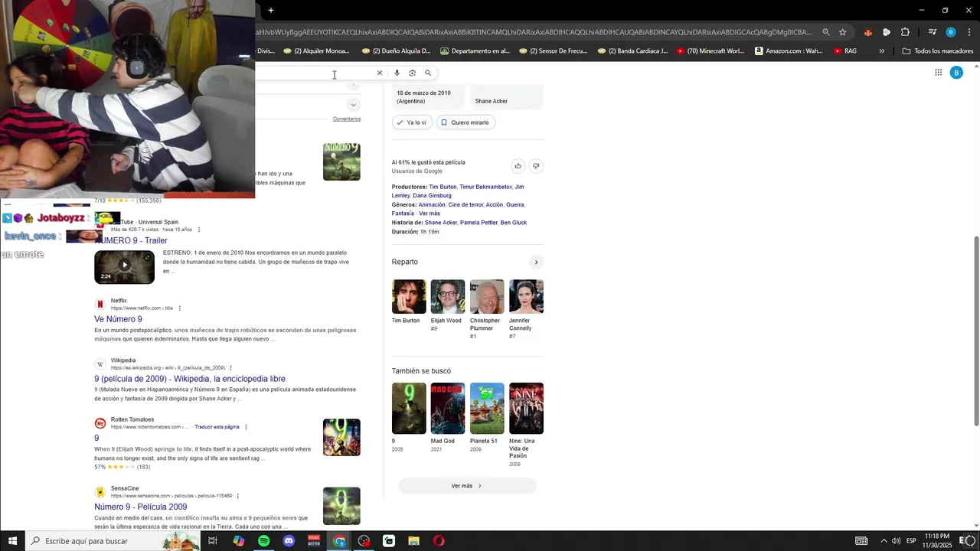Open the Sensor De Frecu bookmark

tap(553, 51)
